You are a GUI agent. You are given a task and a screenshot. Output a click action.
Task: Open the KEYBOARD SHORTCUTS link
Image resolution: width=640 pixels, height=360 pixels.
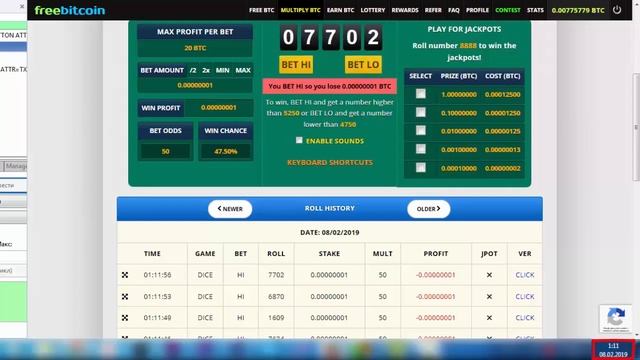pos(330,162)
